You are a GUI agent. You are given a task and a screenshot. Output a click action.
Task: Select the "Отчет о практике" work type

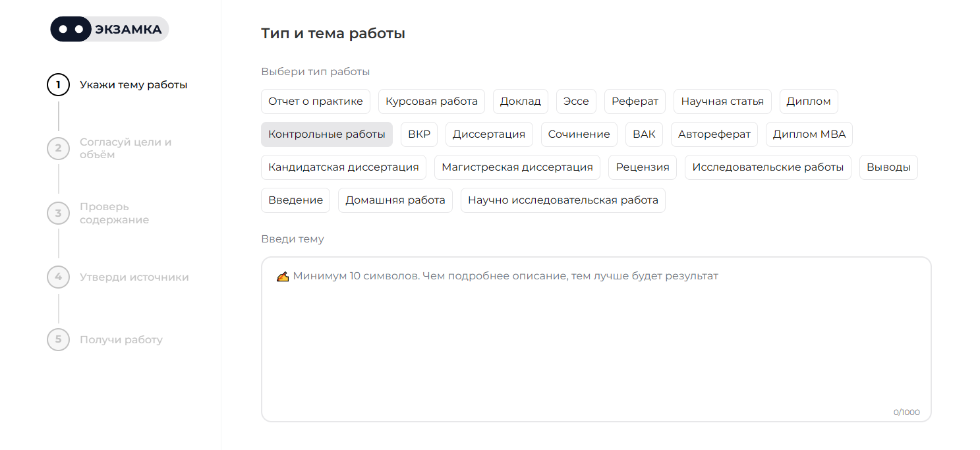click(x=315, y=101)
